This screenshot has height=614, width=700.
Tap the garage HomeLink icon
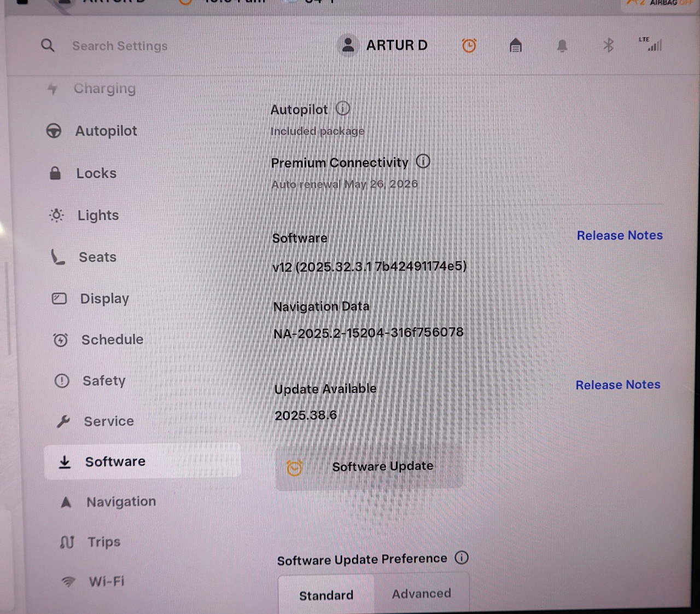(x=515, y=45)
